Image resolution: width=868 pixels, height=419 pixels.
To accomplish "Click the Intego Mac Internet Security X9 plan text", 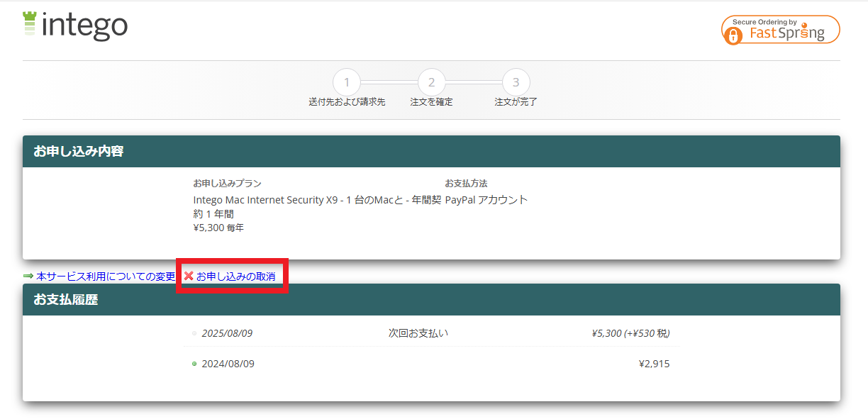I will tap(317, 206).
